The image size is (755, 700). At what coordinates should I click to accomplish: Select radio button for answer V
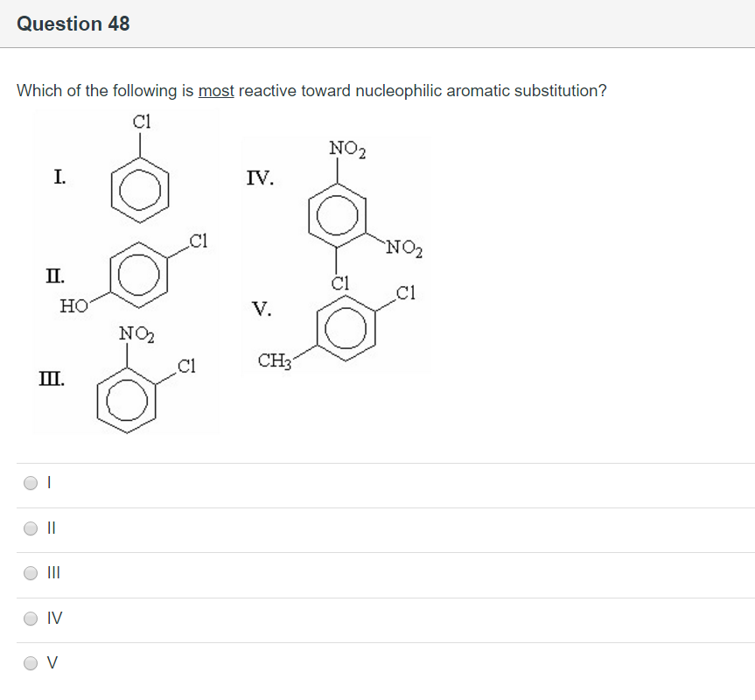(29, 662)
